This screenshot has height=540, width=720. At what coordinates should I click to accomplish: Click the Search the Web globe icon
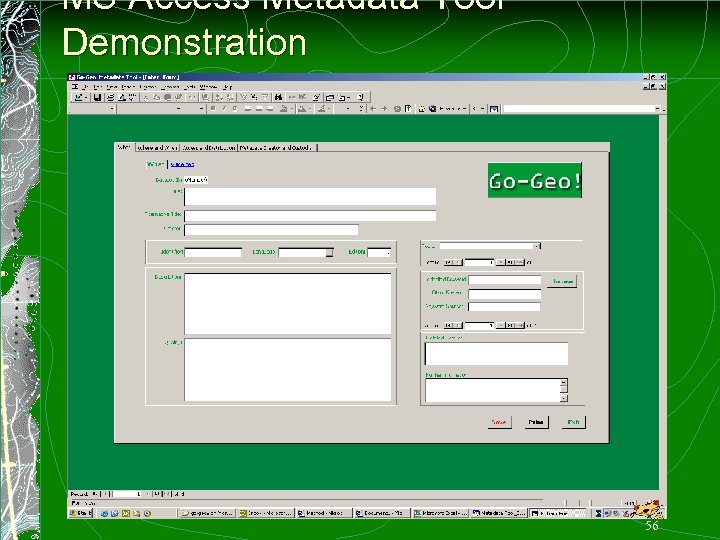432,109
